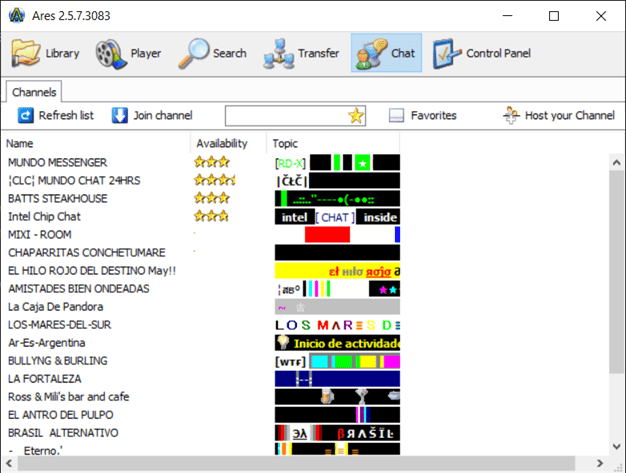This screenshot has width=626, height=473.
Task: Select the BATTS STEAKHOUSE channel
Action: tap(57, 198)
